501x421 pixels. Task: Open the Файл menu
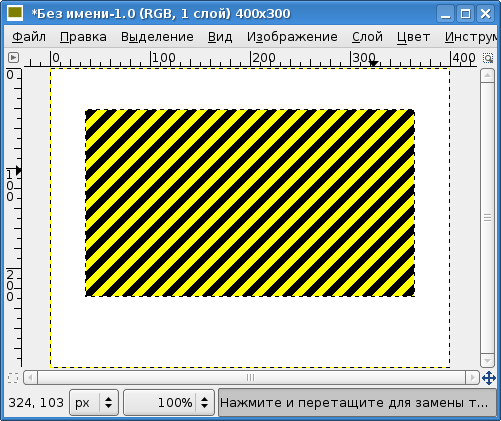tap(29, 37)
